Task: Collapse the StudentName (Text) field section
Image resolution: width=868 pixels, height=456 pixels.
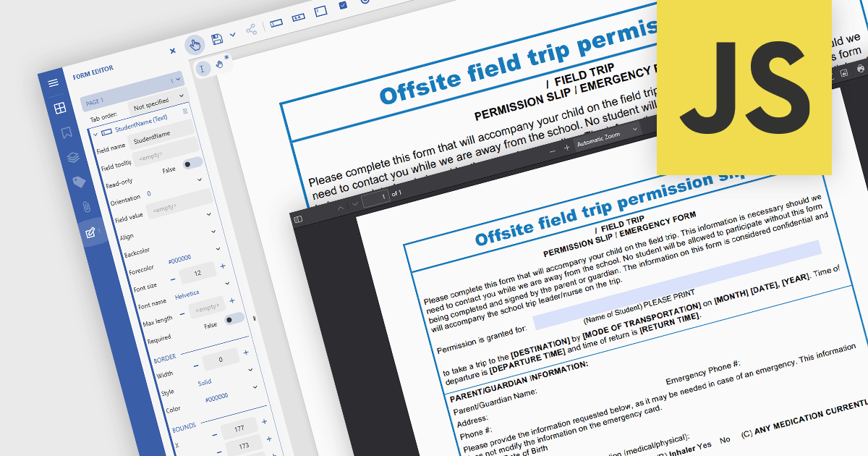Action: point(95,132)
